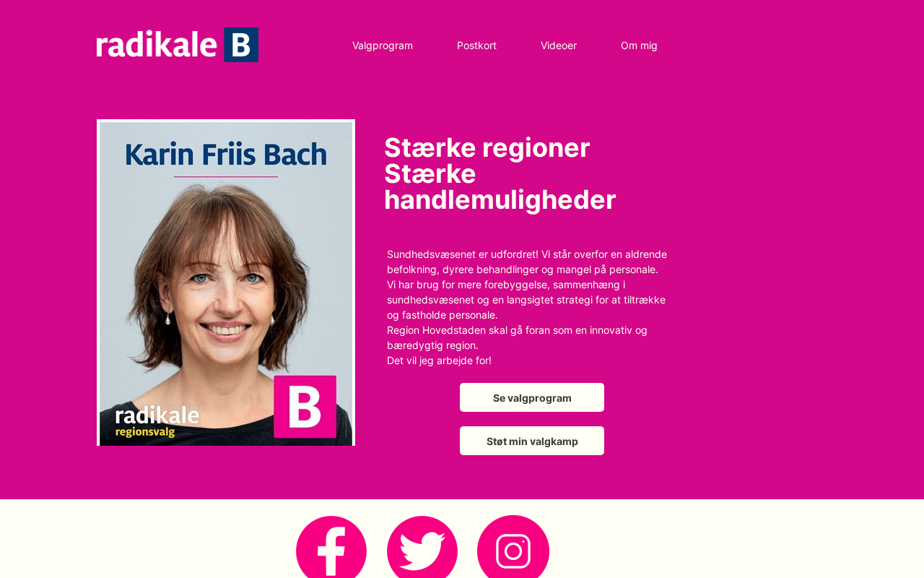Click the Se valgprogram button
924x578 pixels.
pyautogui.click(x=532, y=397)
